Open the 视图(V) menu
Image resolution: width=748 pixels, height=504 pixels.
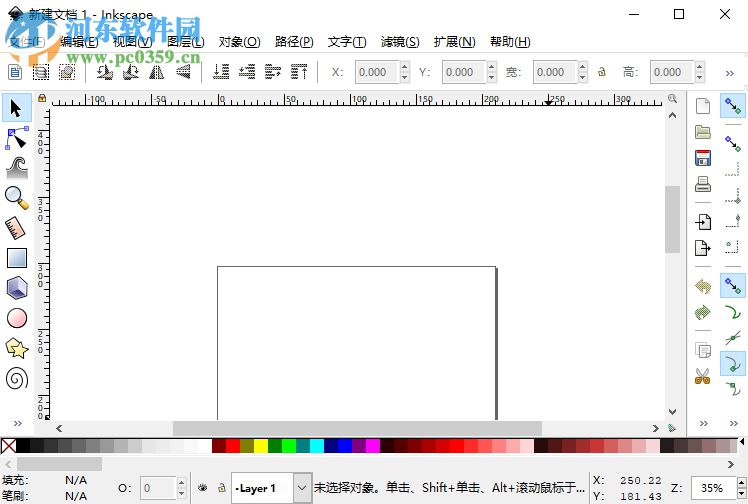(x=132, y=42)
